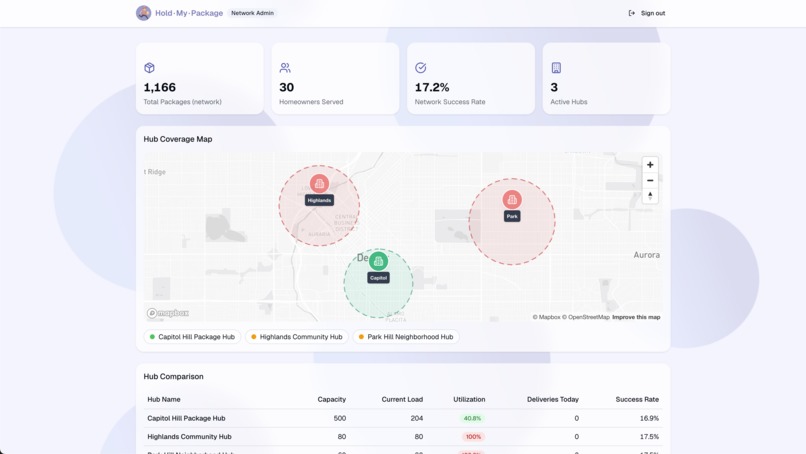This screenshot has width=806, height=454.
Task: Click the Current Load column header
Action: click(x=402, y=399)
